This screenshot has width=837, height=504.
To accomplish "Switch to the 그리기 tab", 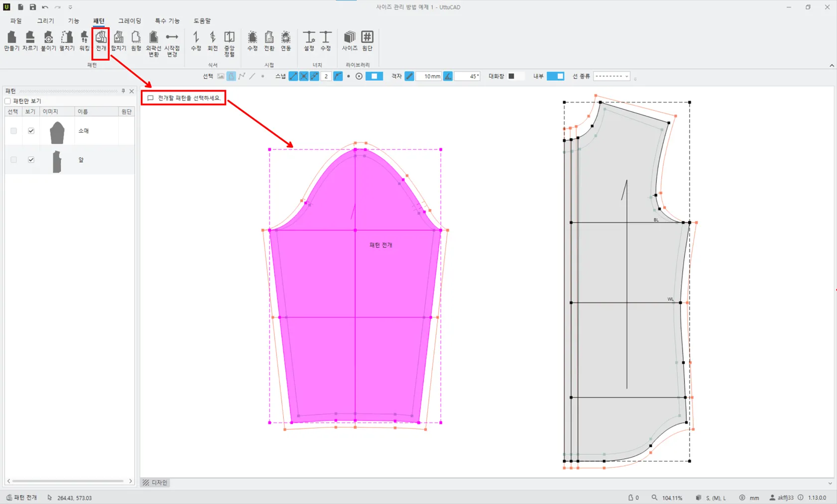I will 45,21.
